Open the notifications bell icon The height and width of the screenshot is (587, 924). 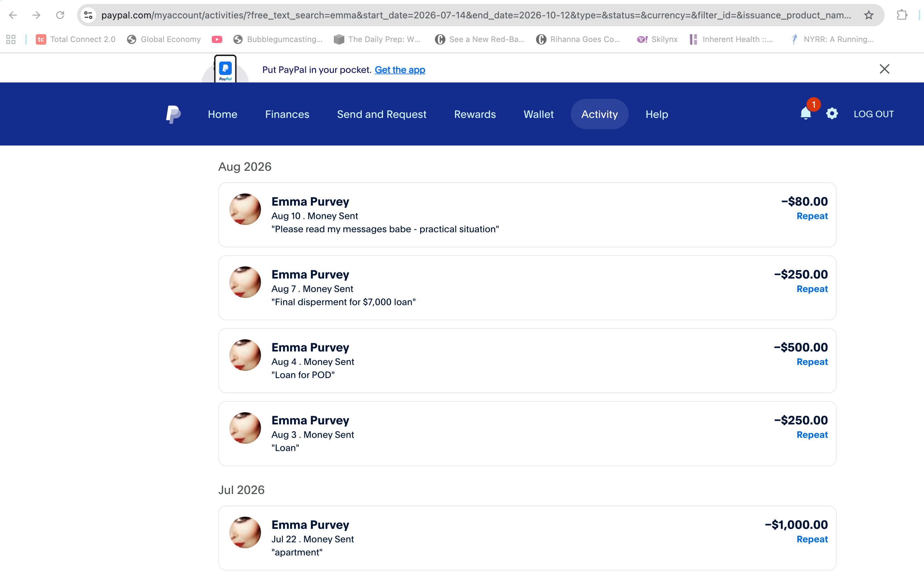click(x=806, y=114)
